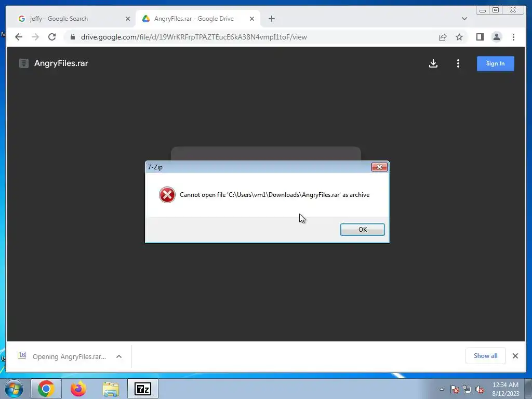Click the cannot open file error message
The width and height of the screenshot is (532, 399).
pyautogui.click(x=274, y=195)
